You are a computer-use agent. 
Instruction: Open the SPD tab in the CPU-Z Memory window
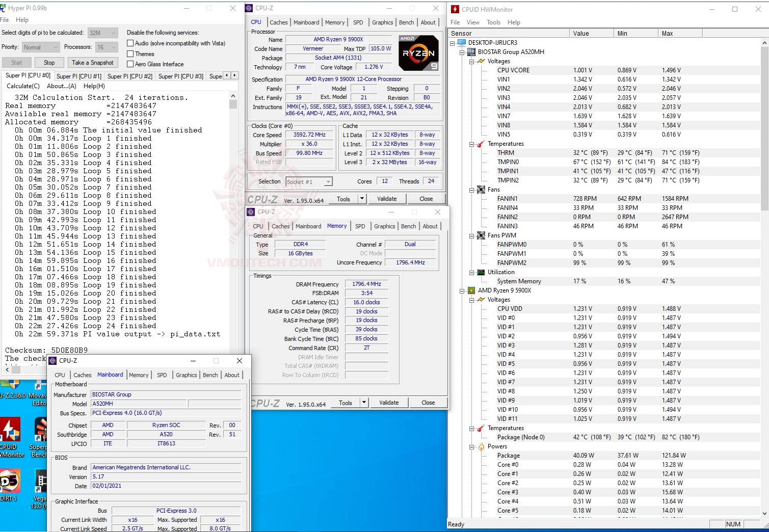pos(360,226)
